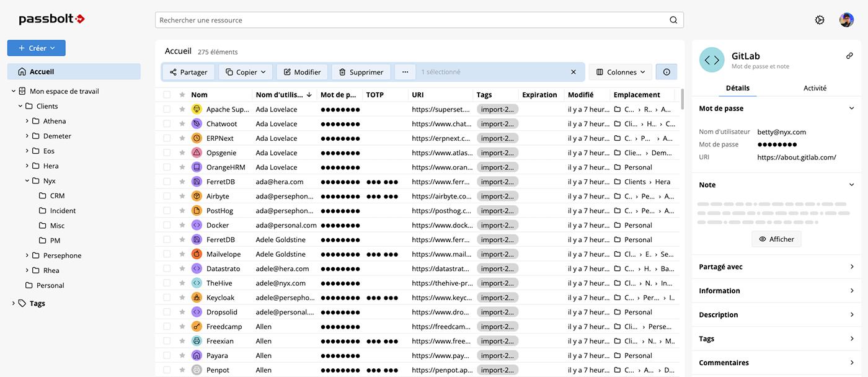Click the Chatwoot resource icon

pos(197,123)
